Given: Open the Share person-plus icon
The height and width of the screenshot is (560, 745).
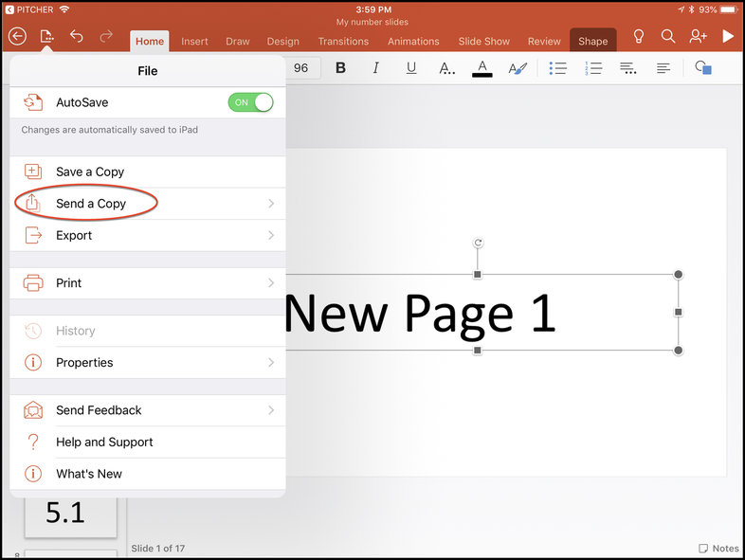Looking at the screenshot, I should pyautogui.click(x=699, y=37).
